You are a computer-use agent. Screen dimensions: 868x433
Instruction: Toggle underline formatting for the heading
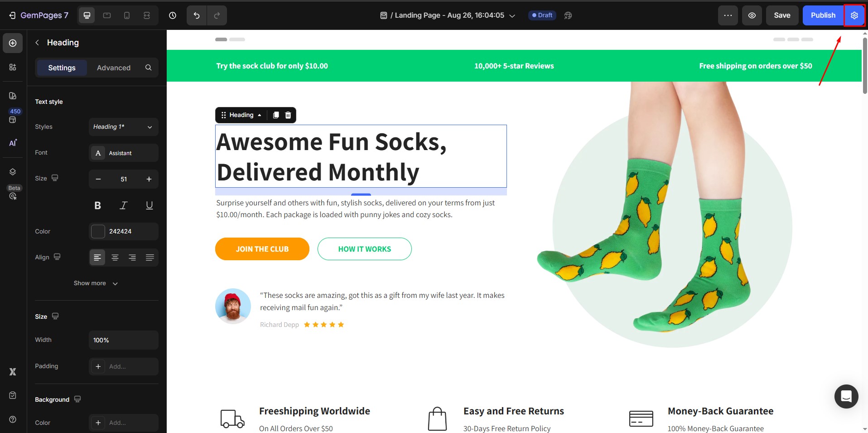149,205
